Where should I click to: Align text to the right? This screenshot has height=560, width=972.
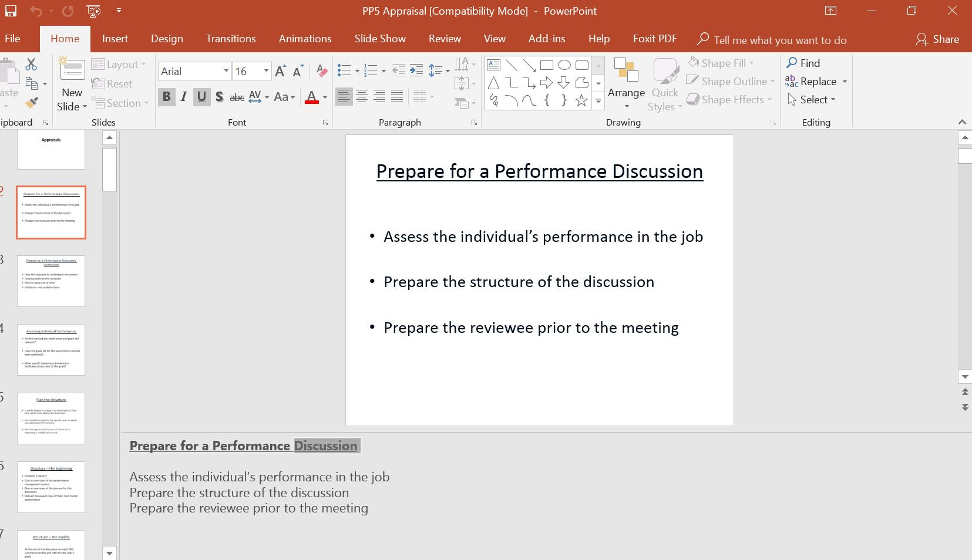click(379, 96)
